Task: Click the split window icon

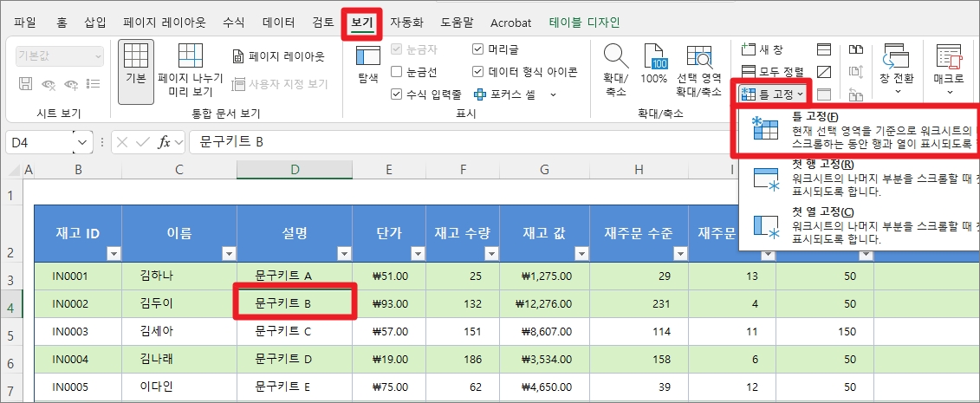Action: click(x=824, y=49)
